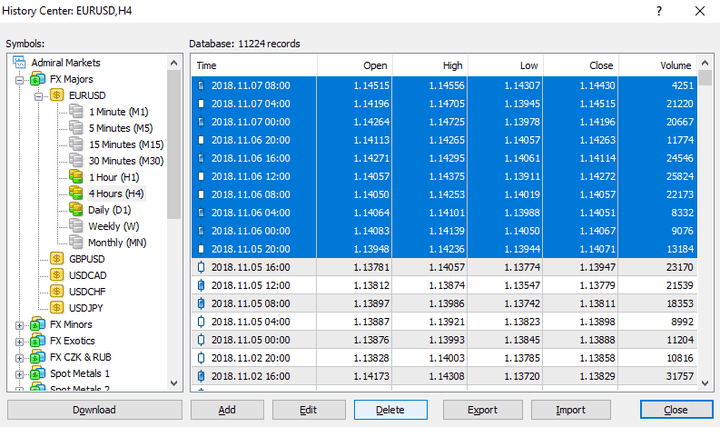This screenshot has width=720, height=427.
Task: Select the Daily (D1) timeframe icon
Action: click(76, 210)
